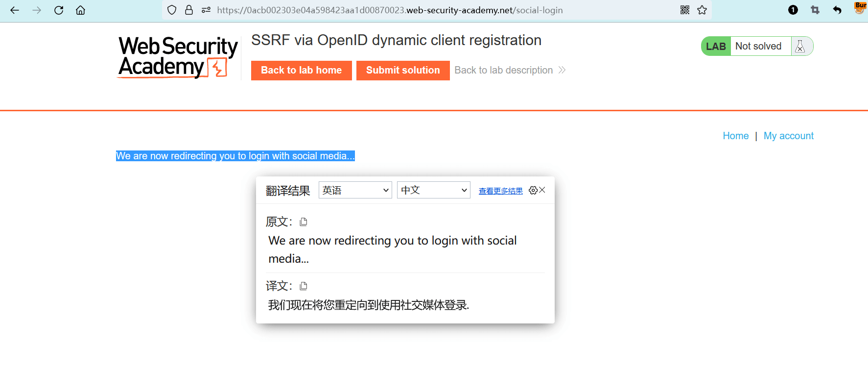
Task: Open the Home navigation link
Action: click(735, 136)
